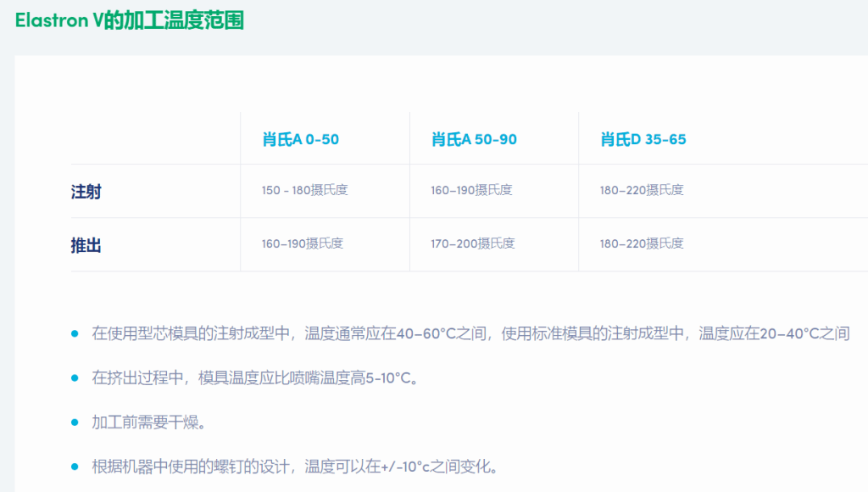The height and width of the screenshot is (492, 868).
Task: Click the "170–200摄氏度" cell
Action: (x=473, y=243)
